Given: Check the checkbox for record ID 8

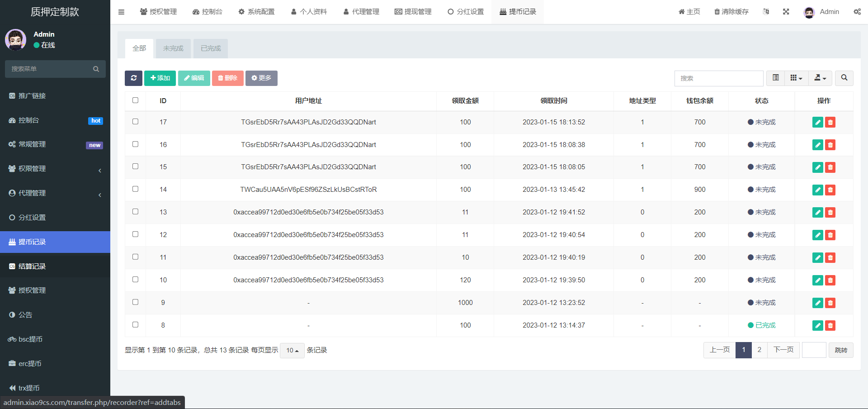Looking at the screenshot, I should tap(135, 325).
